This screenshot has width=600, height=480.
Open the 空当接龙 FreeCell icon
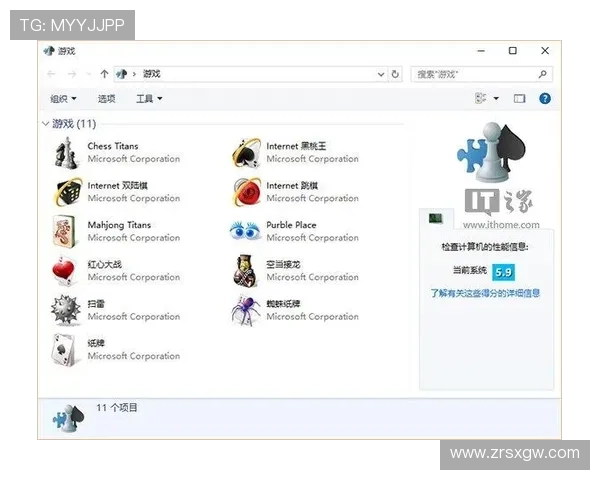tap(245, 271)
